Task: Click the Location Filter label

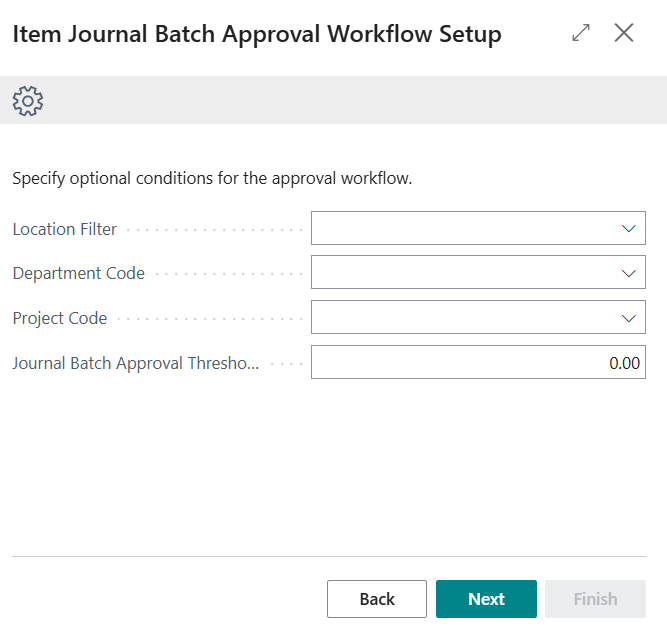Action: 65,229
